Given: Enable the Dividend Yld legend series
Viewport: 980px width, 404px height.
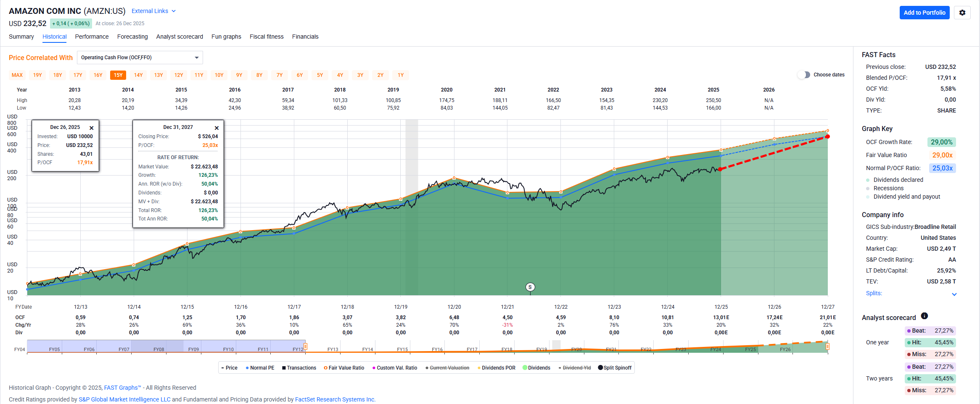Looking at the screenshot, I should pos(574,368).
